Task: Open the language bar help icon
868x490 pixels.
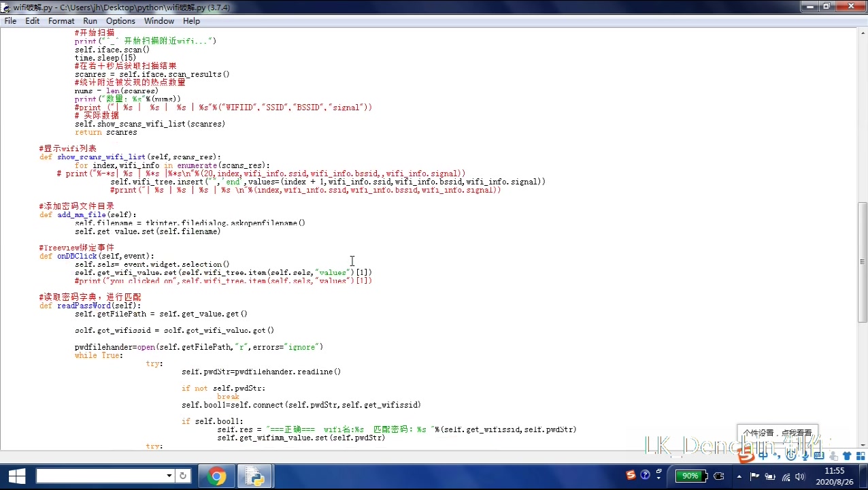Action: pyautogui.click(x=645, y=475)
